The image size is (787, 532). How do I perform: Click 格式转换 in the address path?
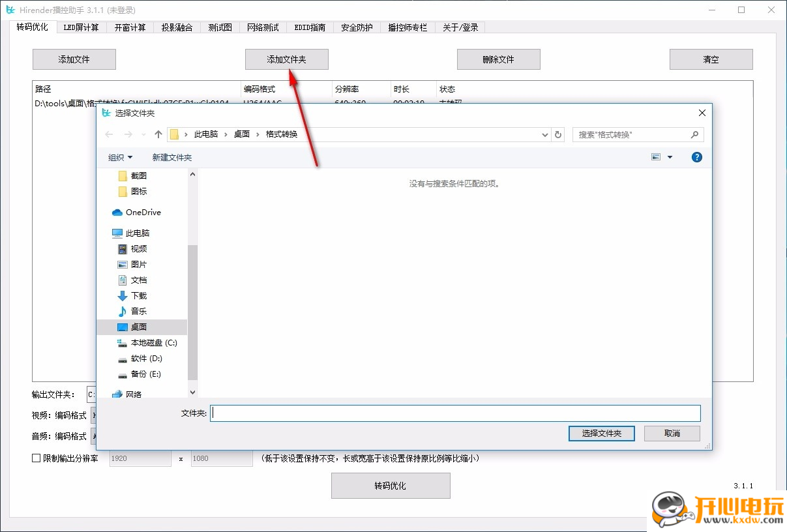[282, 134]
